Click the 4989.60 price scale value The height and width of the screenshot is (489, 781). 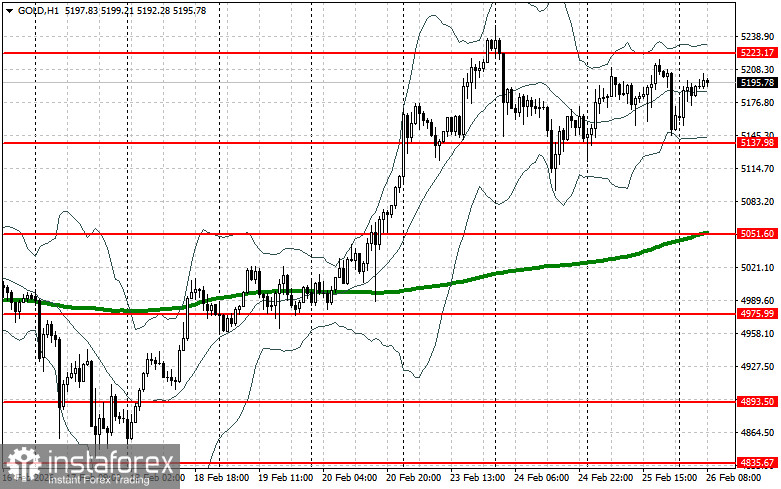[x=758, y=301]
